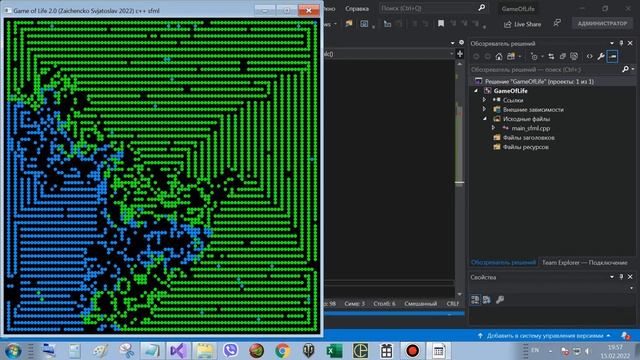Open the Windows Start menu

[13, 351]
